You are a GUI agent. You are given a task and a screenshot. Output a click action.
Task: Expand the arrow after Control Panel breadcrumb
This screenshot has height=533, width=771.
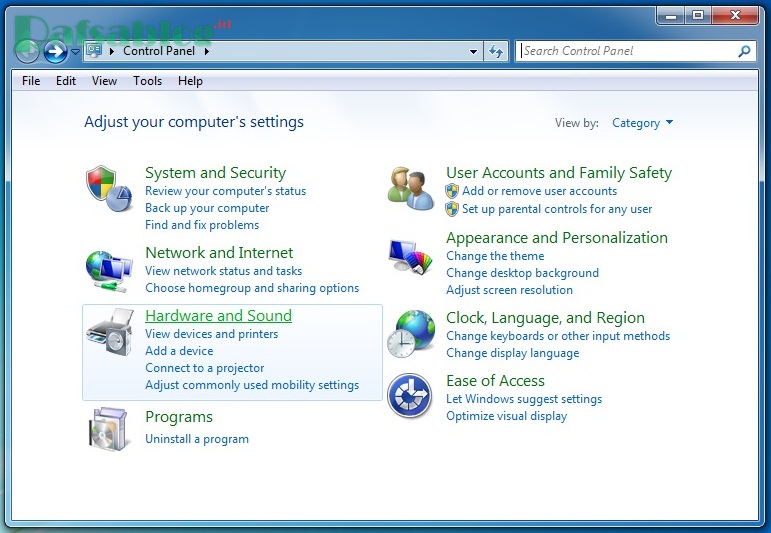click(207, 51)
